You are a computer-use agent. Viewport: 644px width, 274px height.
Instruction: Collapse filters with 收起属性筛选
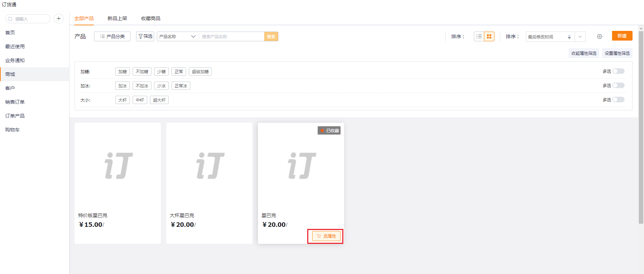(584, 53)
